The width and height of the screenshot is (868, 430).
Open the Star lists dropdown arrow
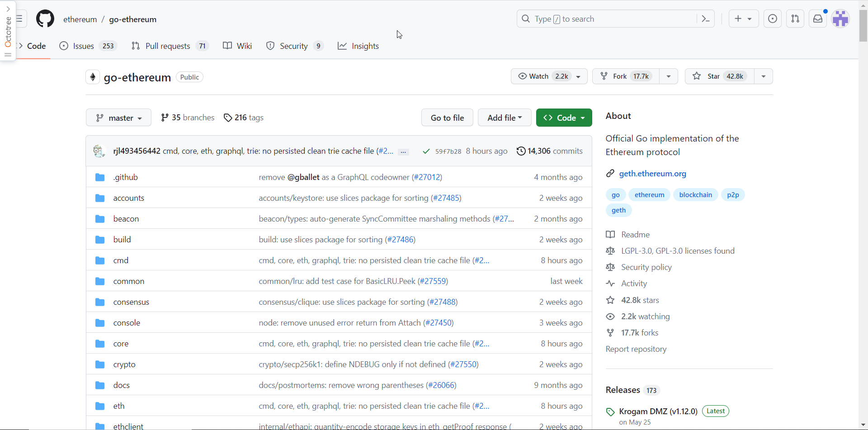pyautogui.click(x=764, y=76)
